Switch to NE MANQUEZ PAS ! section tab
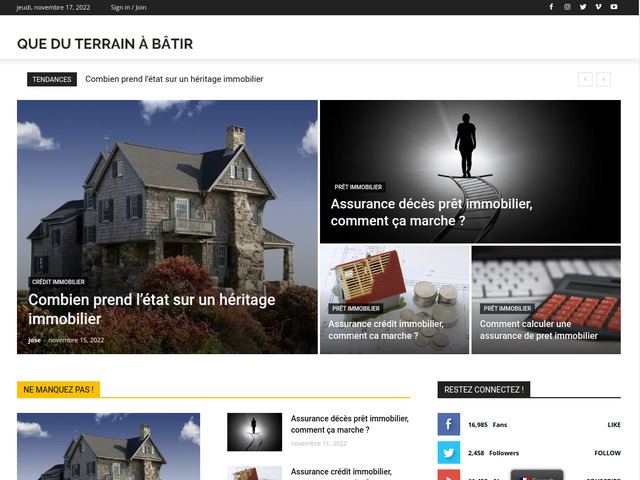The image size is (640, 480). tap(58, 389)
